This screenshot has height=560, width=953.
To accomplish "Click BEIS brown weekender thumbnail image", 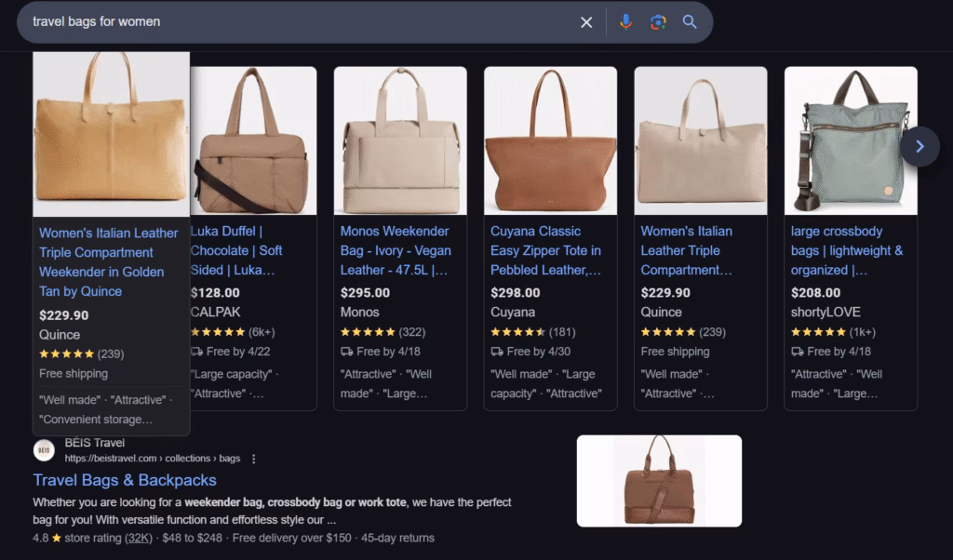I will pos(659,481).
